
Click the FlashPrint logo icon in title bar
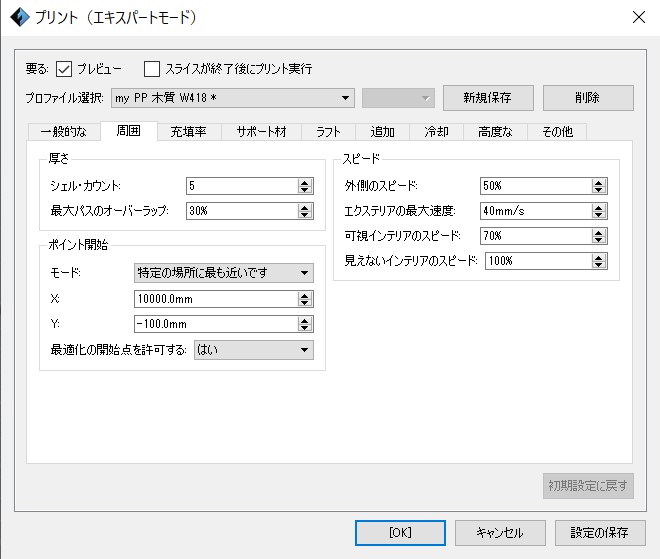20,17
